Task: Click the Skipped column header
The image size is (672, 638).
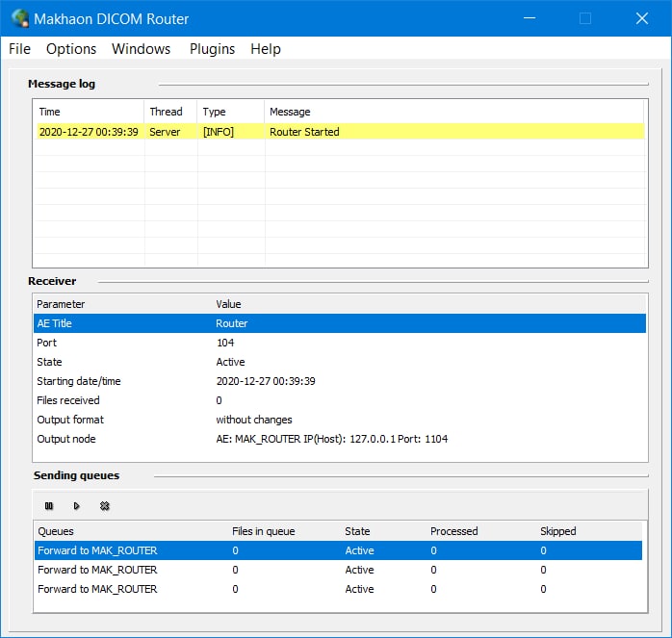Action: 589,531
